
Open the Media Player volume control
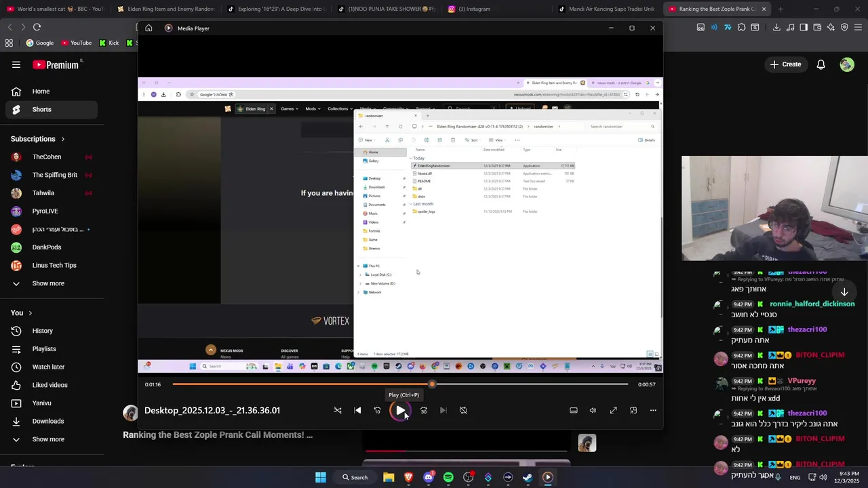[x=593, y=410]
